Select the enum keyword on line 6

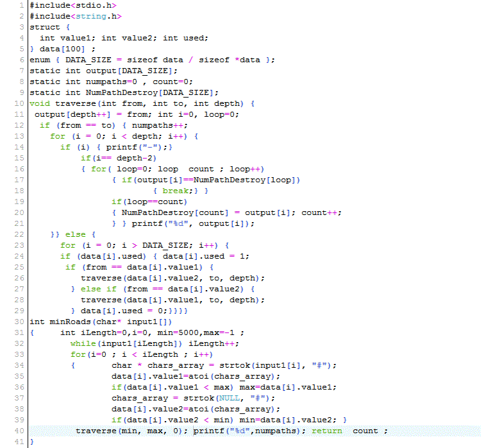pyautogui.click(x=40, y=60)
